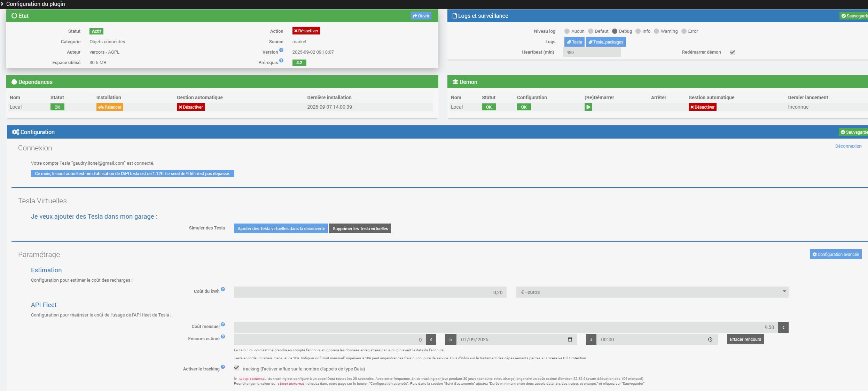Click Supprimer les Tesla virtuelles button
This screenshot has height=391, width=868.
click(x=360, y=229)
